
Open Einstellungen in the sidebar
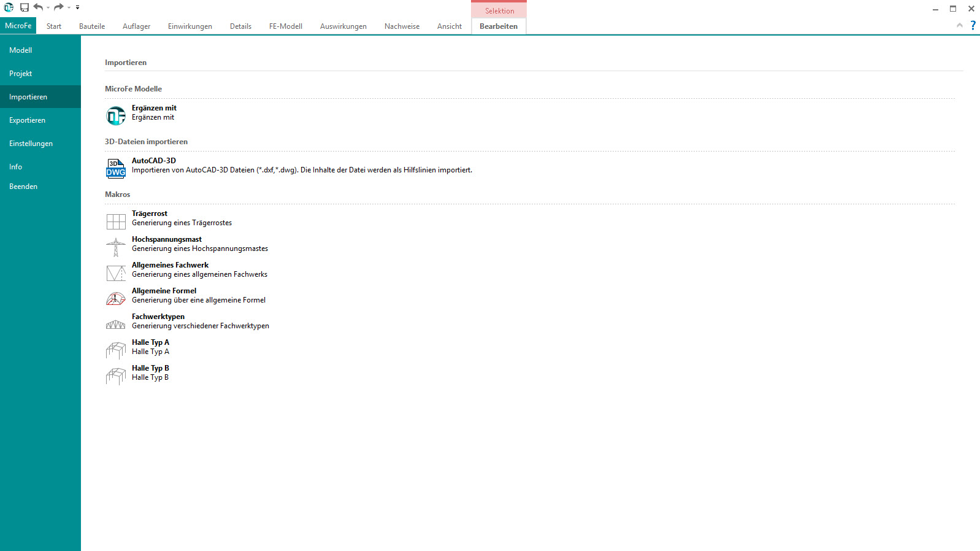pyautogui.click(x=40, y=144)
